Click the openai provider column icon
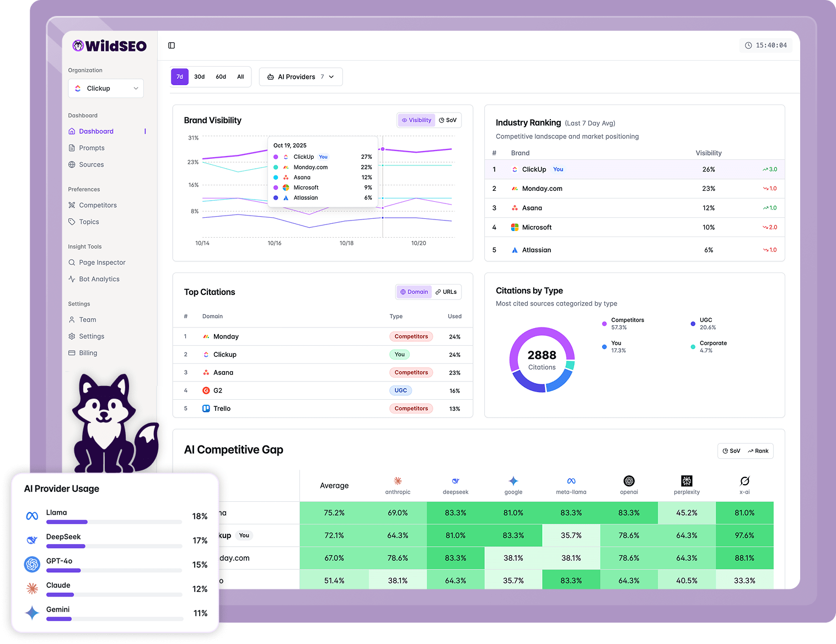The width and height of the screenshot is (836, 644). [x=629, y=481]
